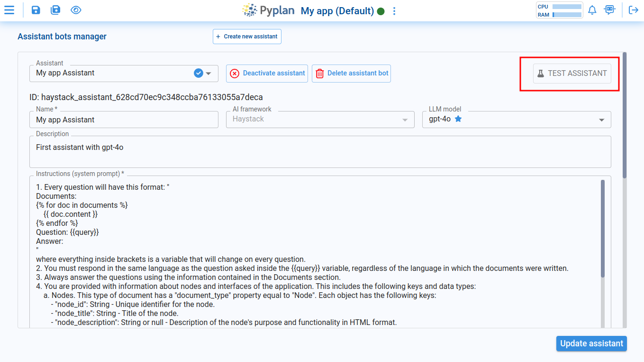Click Deactivate assistant button

click(x=267, y=74)
